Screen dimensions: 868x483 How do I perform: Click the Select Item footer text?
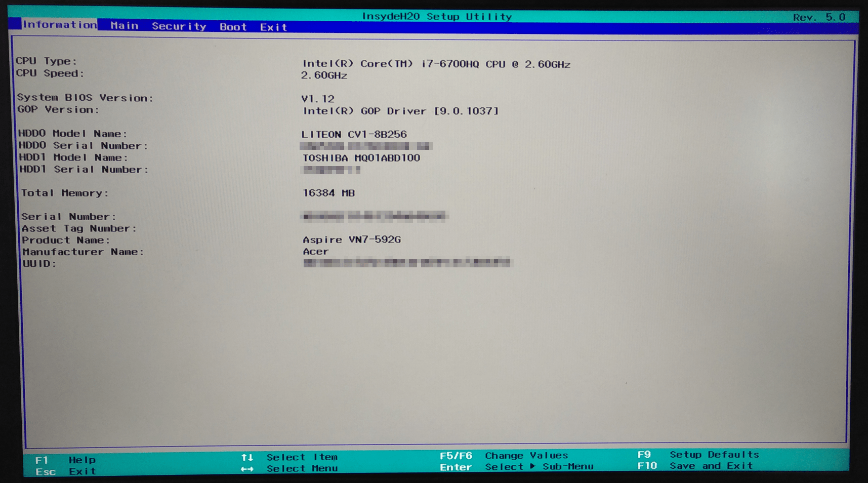[302, 457]
